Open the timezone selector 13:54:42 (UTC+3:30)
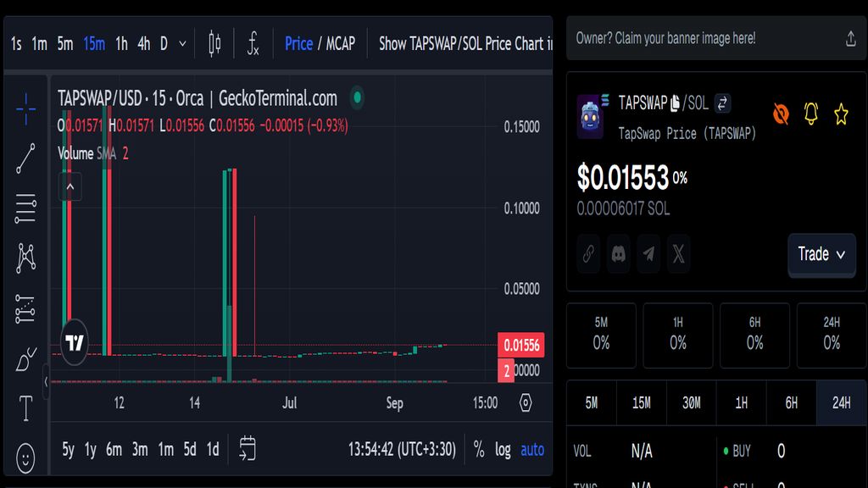This screenshot has height=488, width=868. pyautogui.click(x=402, y=449)
